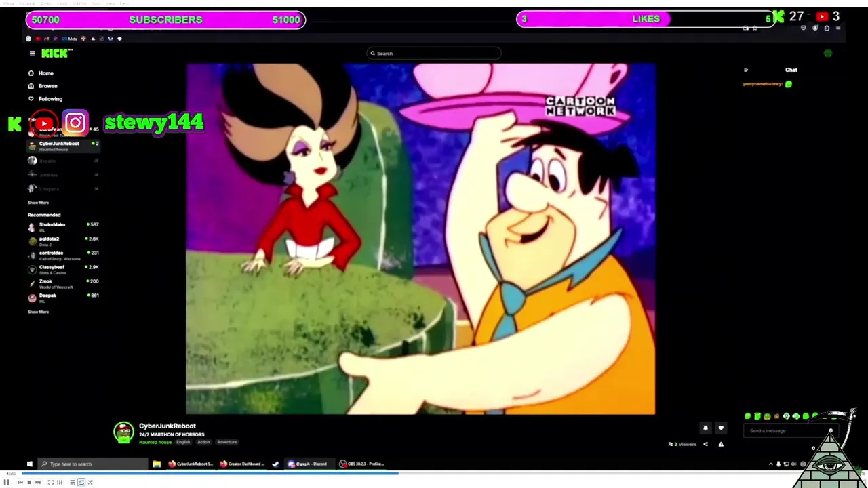Open recommended channel ShakoMako
The width and height of the screenshot is (868, 488).
pyautogui.click(x=63, y=226)
